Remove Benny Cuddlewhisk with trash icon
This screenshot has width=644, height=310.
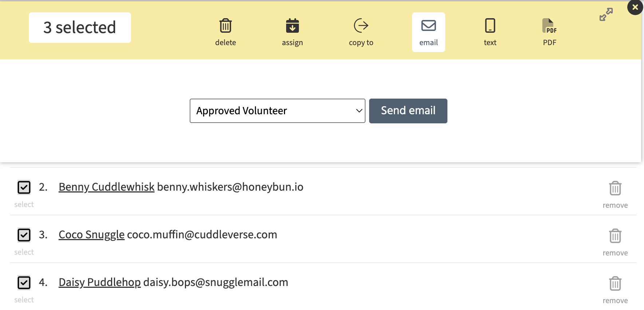[x=615, y=188]
